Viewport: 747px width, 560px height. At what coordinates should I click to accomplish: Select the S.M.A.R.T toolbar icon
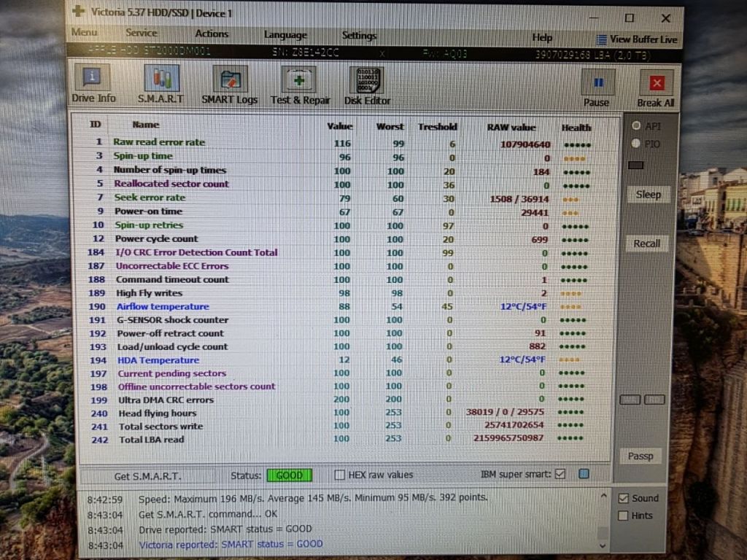point(161,79)
